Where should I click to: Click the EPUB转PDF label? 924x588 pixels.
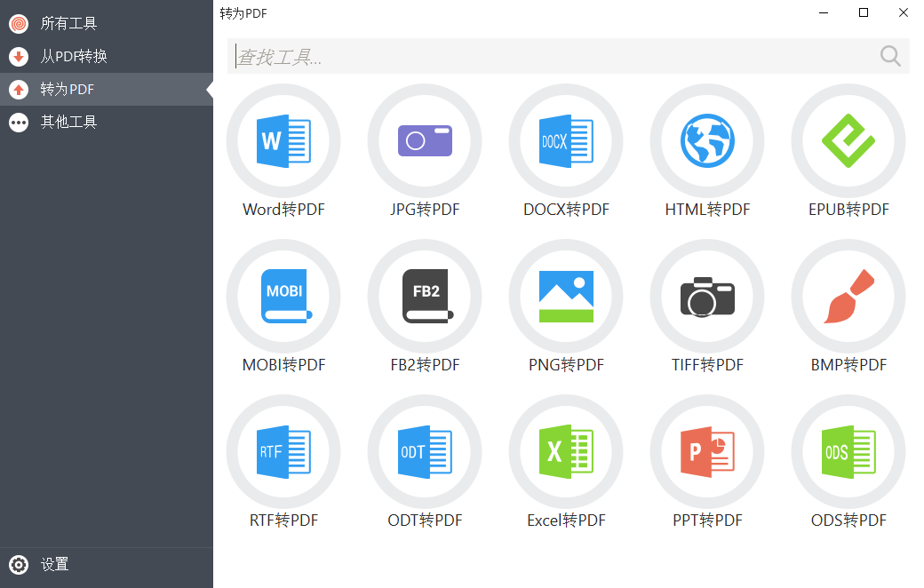click(848, 210)
